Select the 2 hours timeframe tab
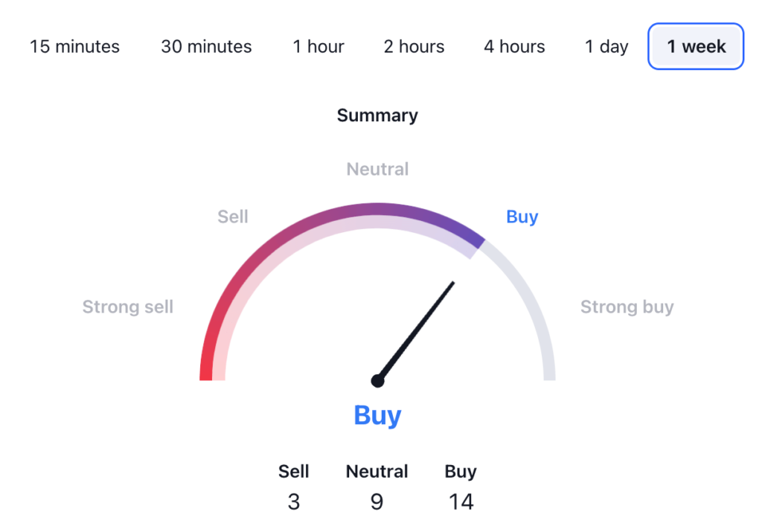762x532 pixels. point(414,47)
